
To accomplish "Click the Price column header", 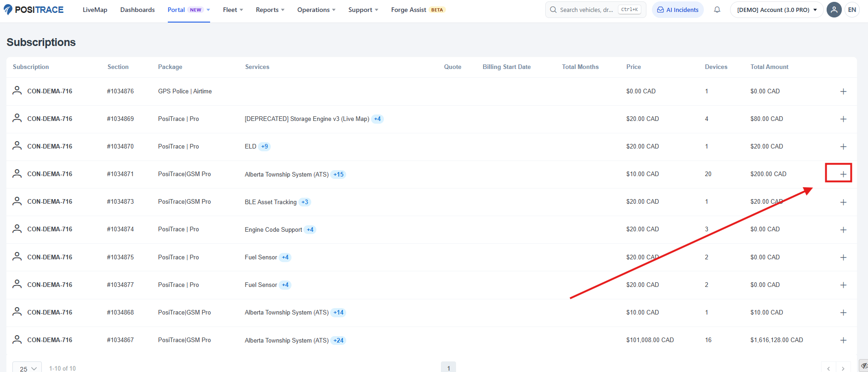I will [x=634, y=67].
